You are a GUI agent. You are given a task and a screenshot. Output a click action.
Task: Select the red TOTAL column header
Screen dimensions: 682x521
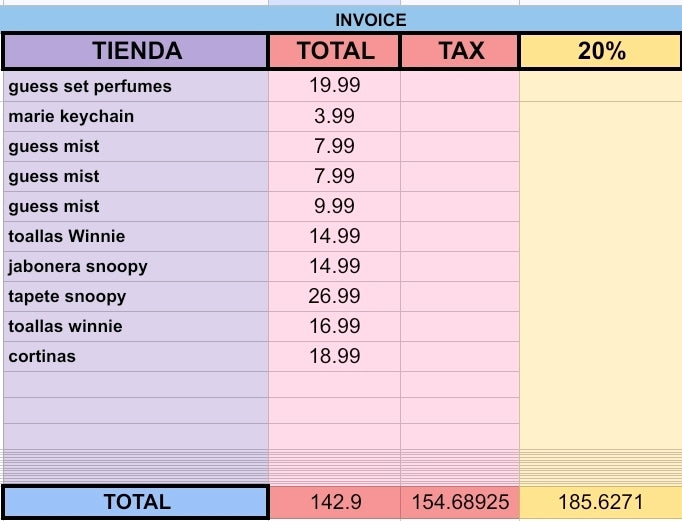334,51
